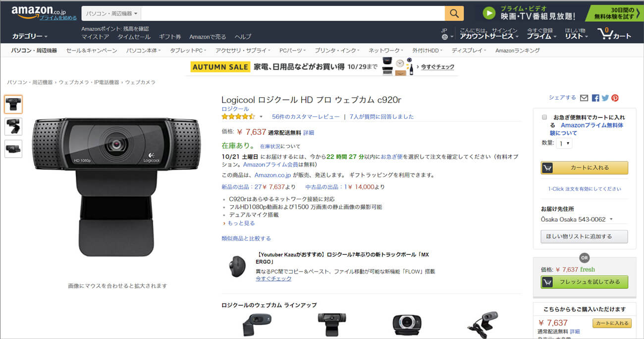Open the search category dropdown パソコン・周辺機器

[111, 13]
